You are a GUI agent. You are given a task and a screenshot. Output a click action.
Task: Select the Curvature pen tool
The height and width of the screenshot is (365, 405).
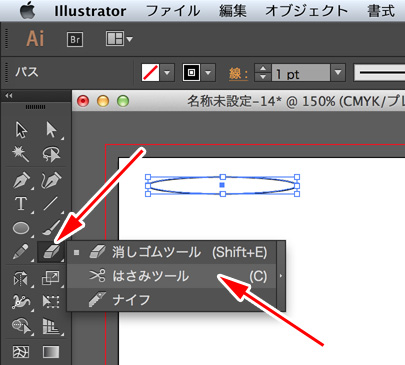[x=51, y=180]
